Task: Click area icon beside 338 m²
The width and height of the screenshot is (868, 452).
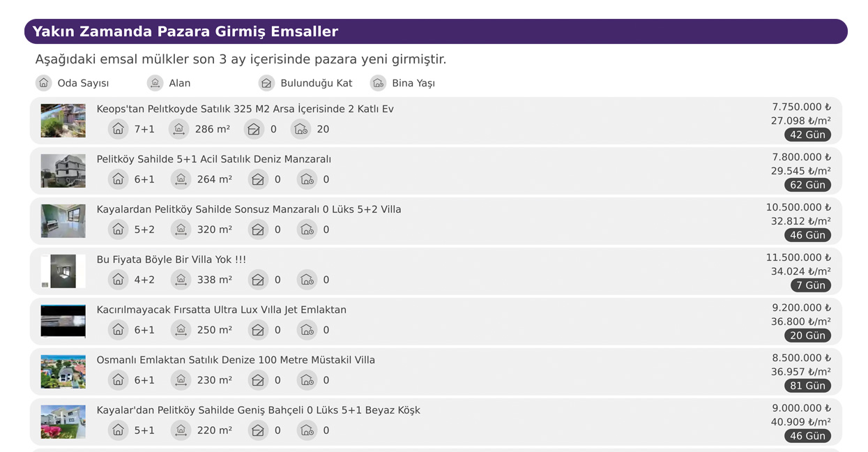Action: 181,280
